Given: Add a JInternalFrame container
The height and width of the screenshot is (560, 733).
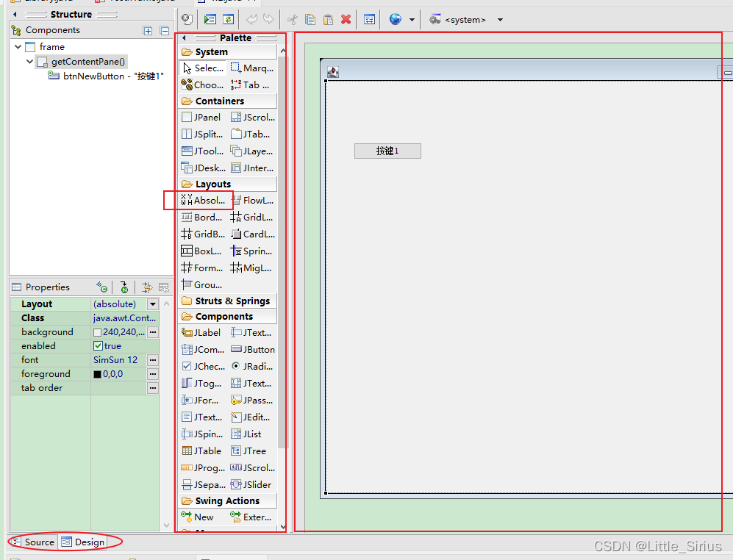Looking at the screenshot, I should tap(252, 168).
